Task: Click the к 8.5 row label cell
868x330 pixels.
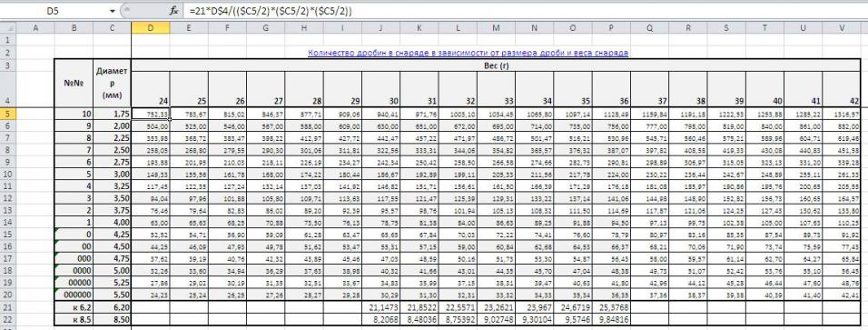Action: point(74,319)
